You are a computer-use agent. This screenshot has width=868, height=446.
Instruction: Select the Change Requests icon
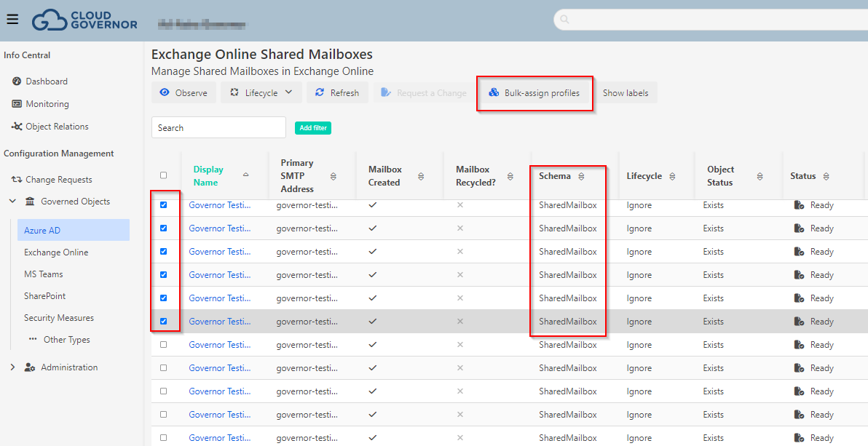(16, 179)
